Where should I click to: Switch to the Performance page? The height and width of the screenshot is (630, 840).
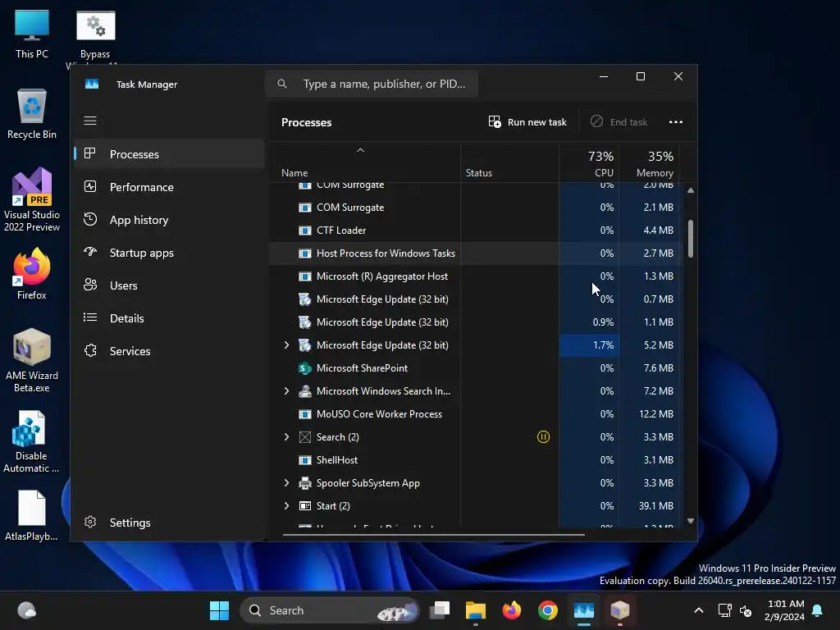(169, 187)
